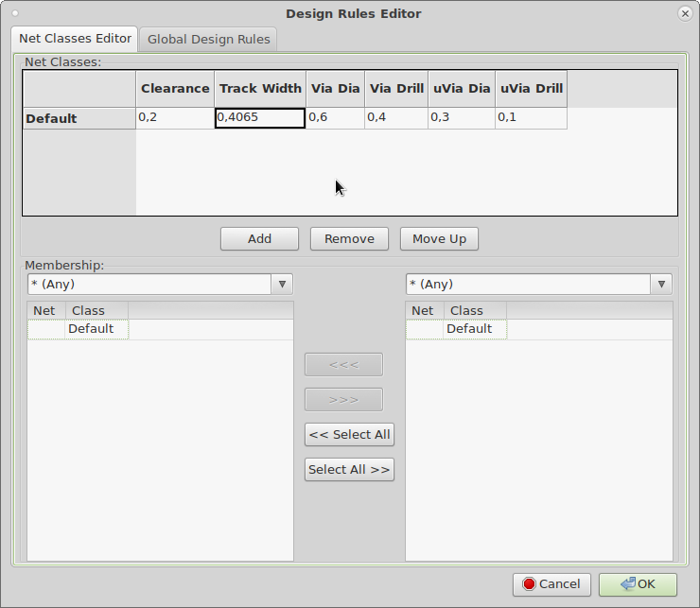The width and height of the screenshot is (700, 608).
Task: Select the Default row header in Net Classes
Action: point(79,118)
